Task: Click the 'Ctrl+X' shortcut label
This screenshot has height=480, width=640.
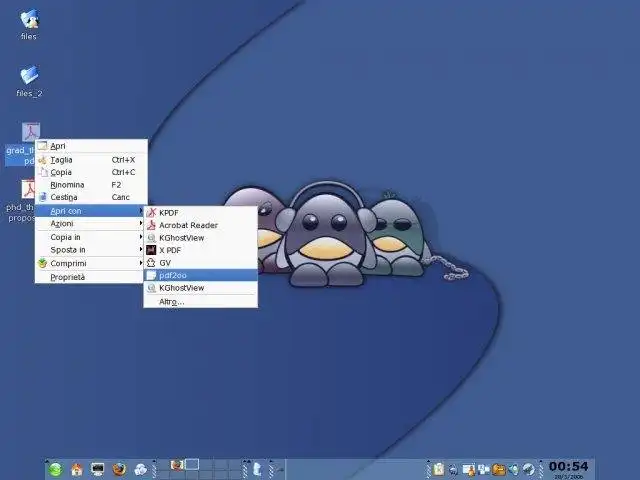Action: pyautogui.click(x=123, y=160)
